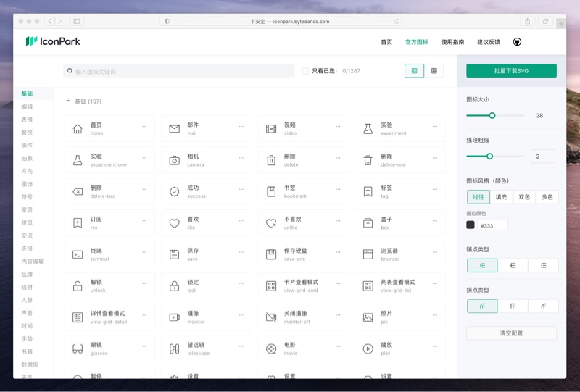580x392 pixels.
Task: Open the GitHub icon in header
Action: (x=517, y=42)
